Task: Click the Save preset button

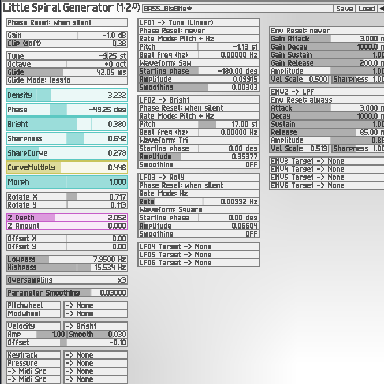Action: pos(345,8)
